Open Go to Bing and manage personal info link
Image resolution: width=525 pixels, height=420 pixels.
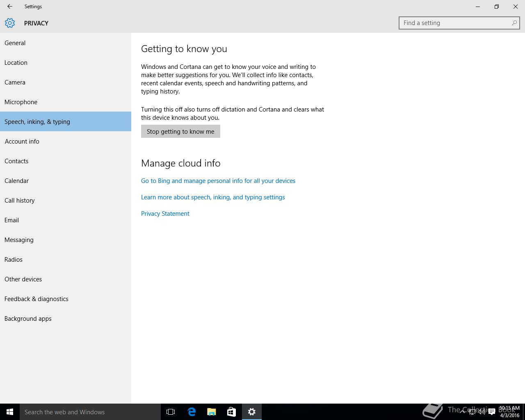coord(218,181)
